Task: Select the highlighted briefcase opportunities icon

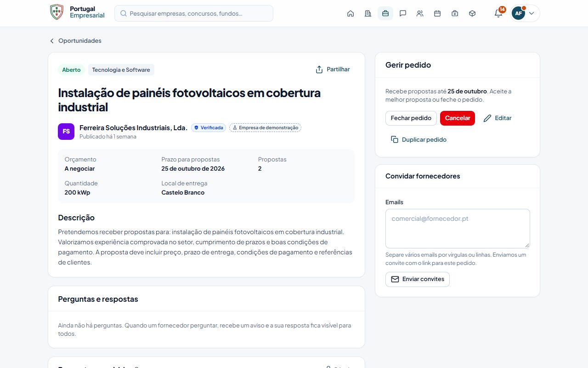Action: [385, 13]
